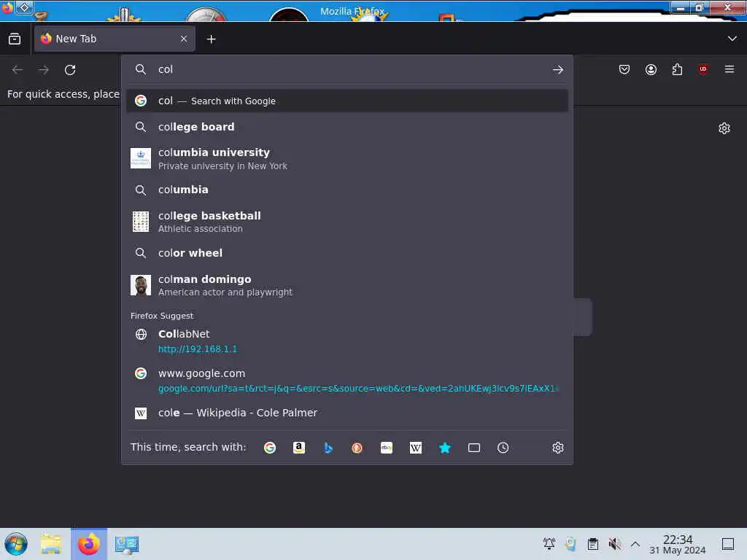Open the file manager in the taskbar
This screenshot has height=560, width=747.
50,544
